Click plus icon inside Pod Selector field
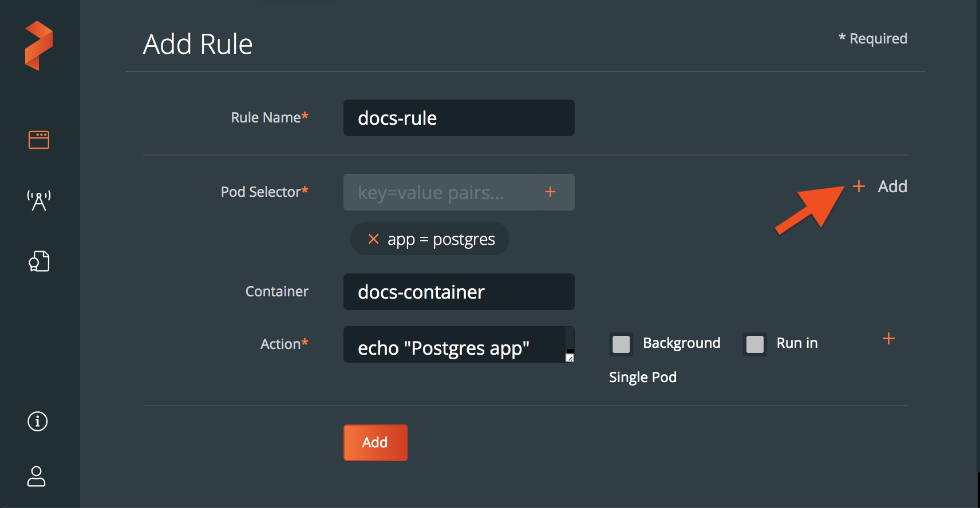 pyautogui.click(x=550, y=192)
